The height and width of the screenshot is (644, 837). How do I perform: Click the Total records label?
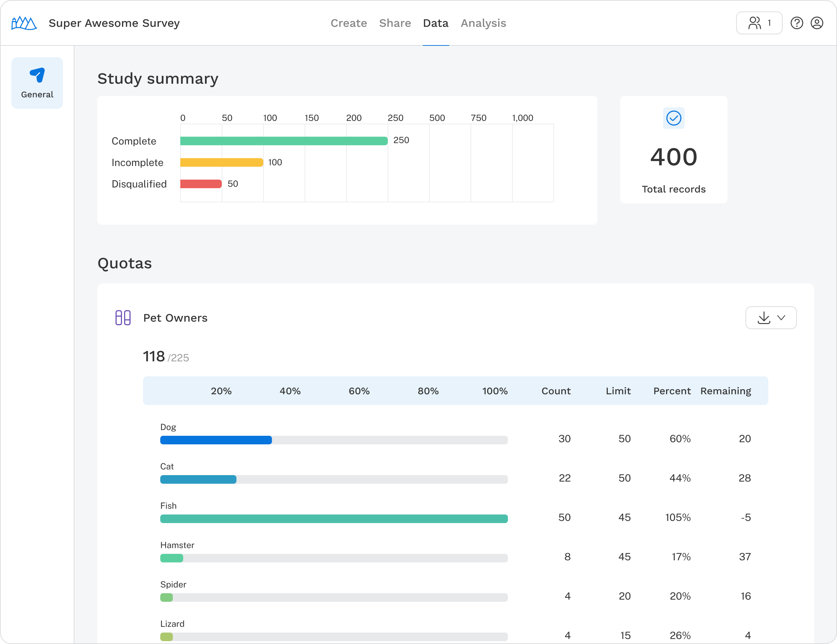click(673, 189)
